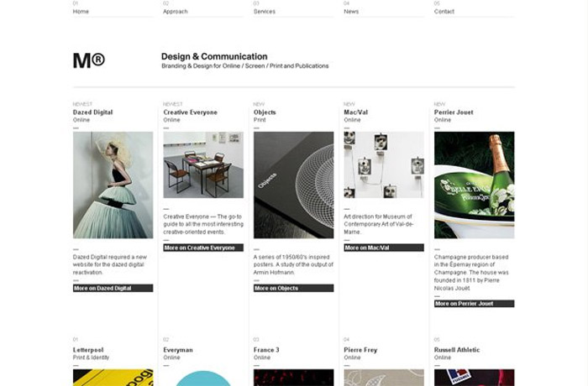Click the More on Mac/Val button
Screen dimensions: 588x386
[x=384, y=248]
